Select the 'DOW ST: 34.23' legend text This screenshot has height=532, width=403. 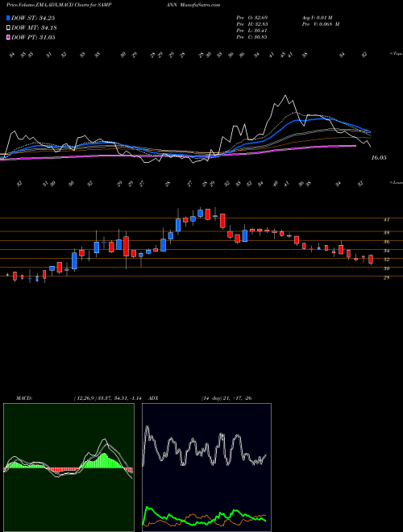(33, 18)
